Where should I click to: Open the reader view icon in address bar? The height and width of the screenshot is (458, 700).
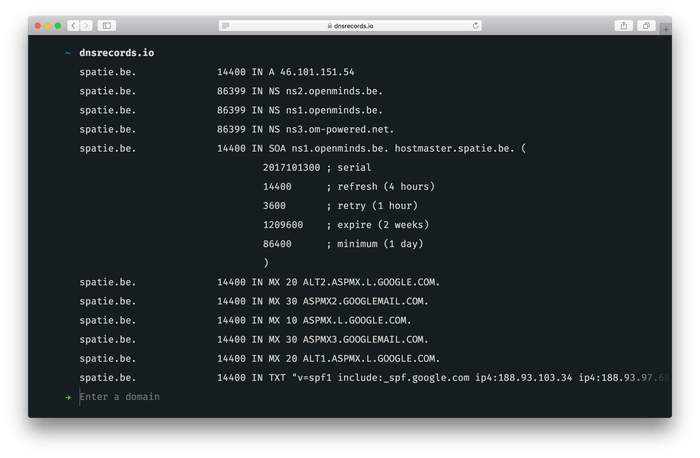pyautogui.click(x=226, y=26)
